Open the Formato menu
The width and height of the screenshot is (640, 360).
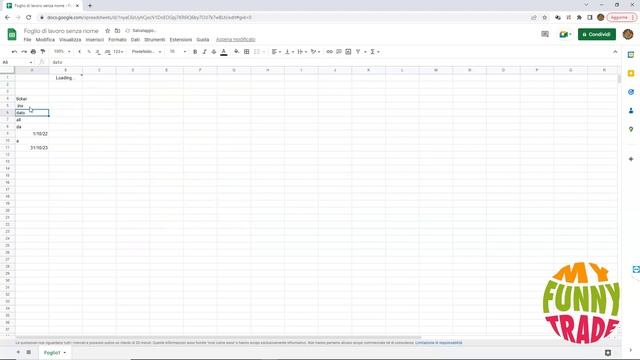[118, 40]
